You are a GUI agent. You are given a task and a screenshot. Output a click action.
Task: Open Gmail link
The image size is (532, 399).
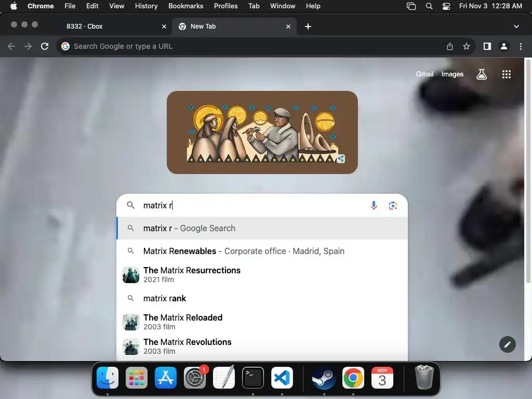tap(425, 74)
